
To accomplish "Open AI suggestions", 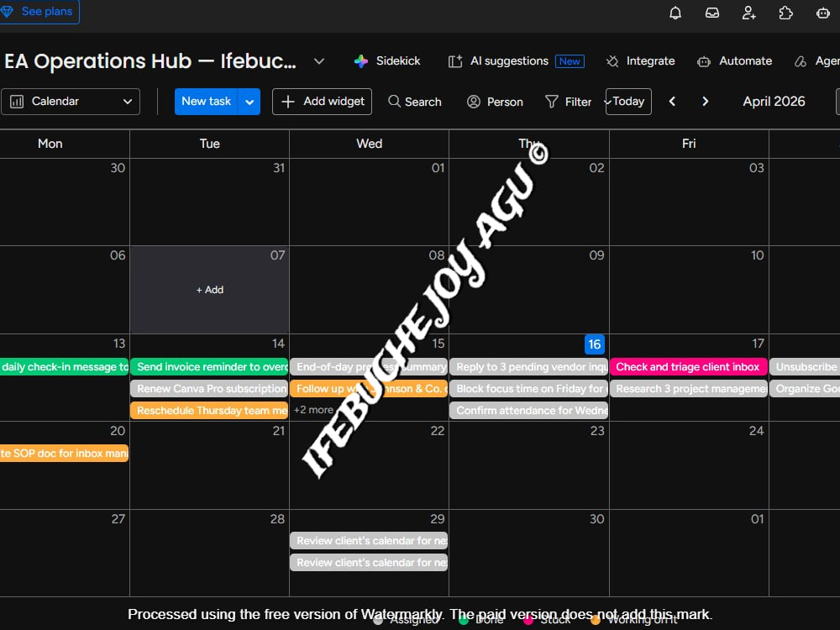I will coord(516,61).
